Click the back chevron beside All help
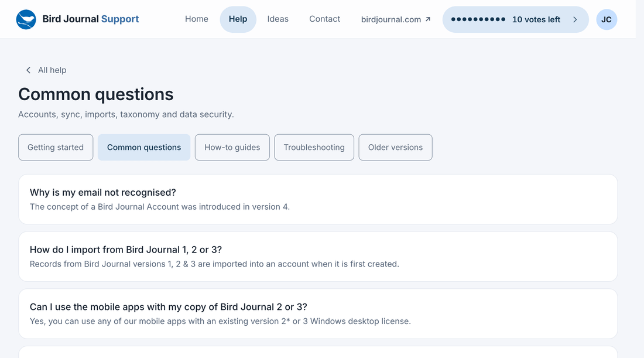The height and width of the screenshot is (358, 644). coord(28,70)
